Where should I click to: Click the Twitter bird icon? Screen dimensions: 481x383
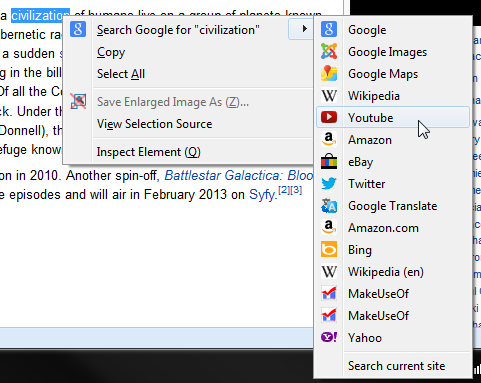[329, 183]
